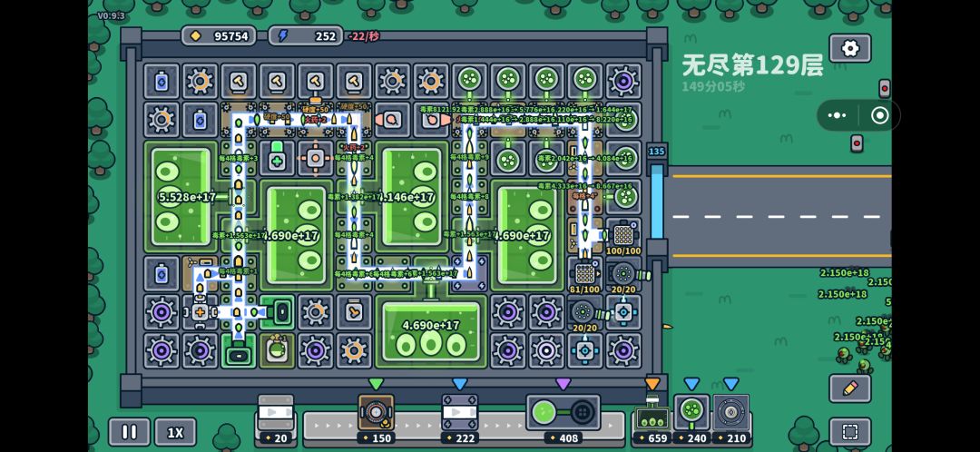Change game speed with the 1X button

(176, 432)
